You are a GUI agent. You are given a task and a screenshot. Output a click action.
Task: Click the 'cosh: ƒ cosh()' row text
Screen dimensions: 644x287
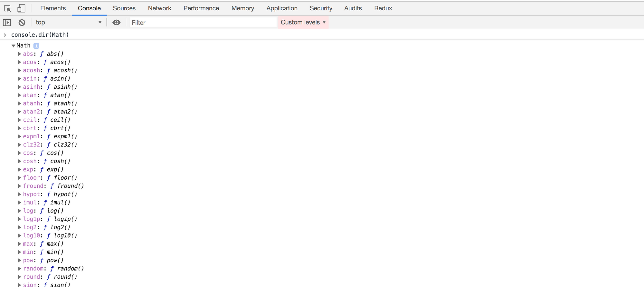coord(47,161)
